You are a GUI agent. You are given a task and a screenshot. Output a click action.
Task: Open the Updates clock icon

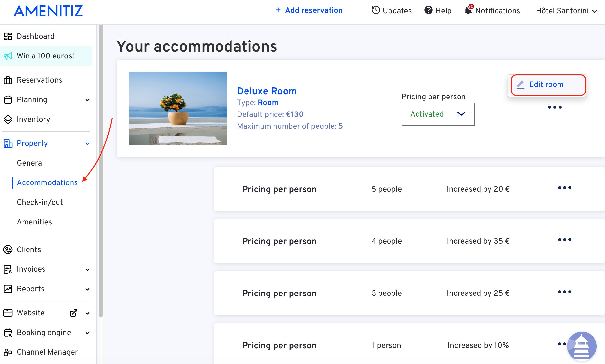[x=375, y=10]
